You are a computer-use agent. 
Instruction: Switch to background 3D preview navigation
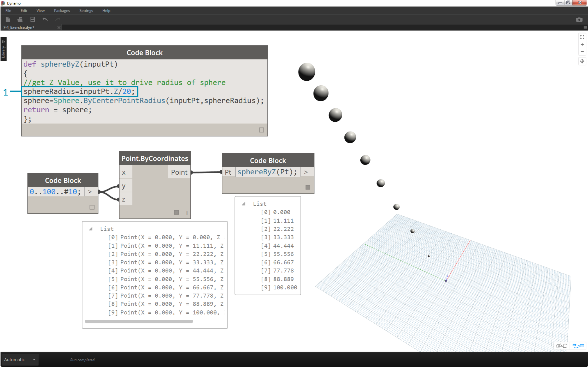562,346
